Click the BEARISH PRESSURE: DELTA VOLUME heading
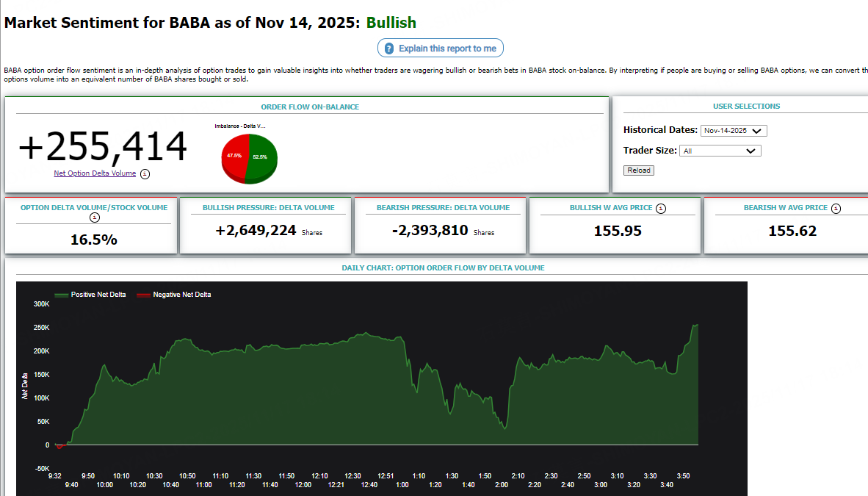The image size is (868, 496). coord(444,208)
